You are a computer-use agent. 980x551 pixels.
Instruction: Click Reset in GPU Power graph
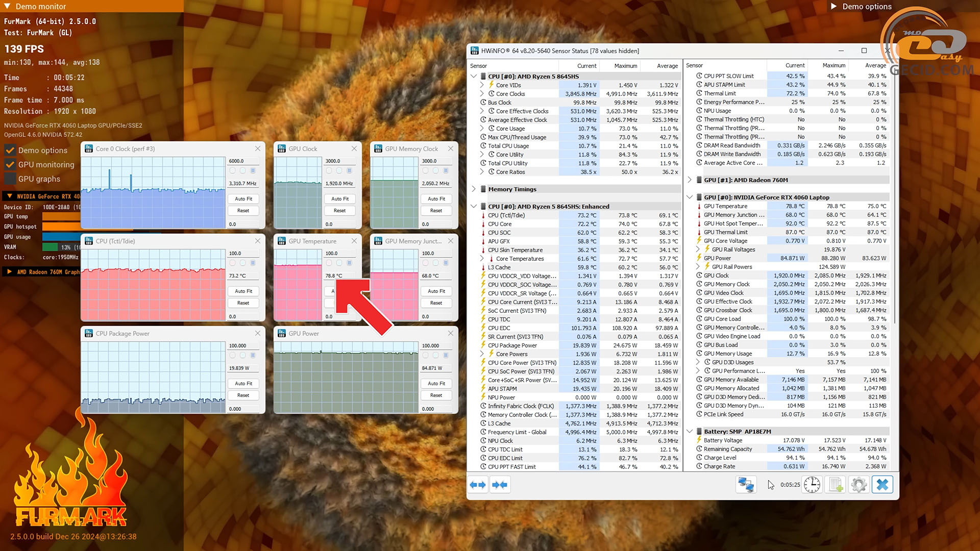[436, 395]
